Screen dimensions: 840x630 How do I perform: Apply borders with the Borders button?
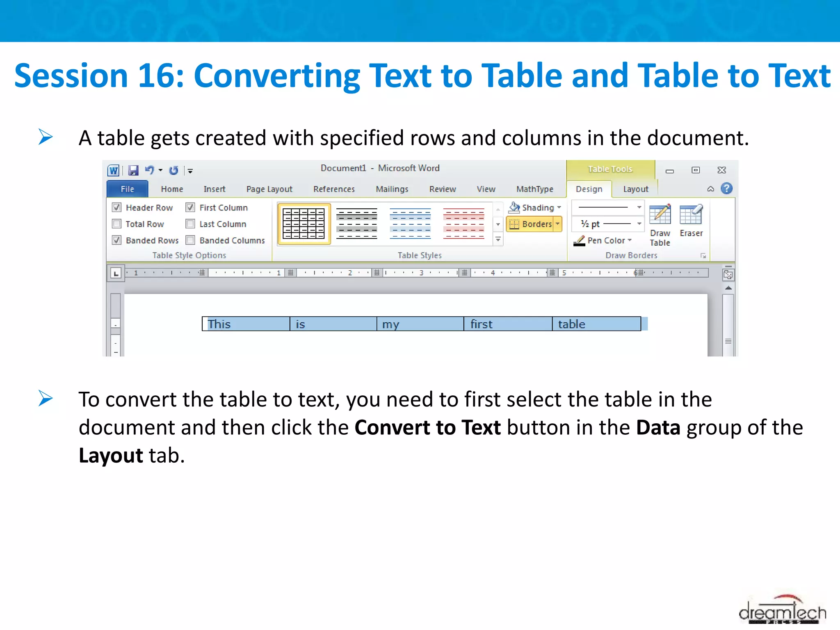(x=530, y=224)
